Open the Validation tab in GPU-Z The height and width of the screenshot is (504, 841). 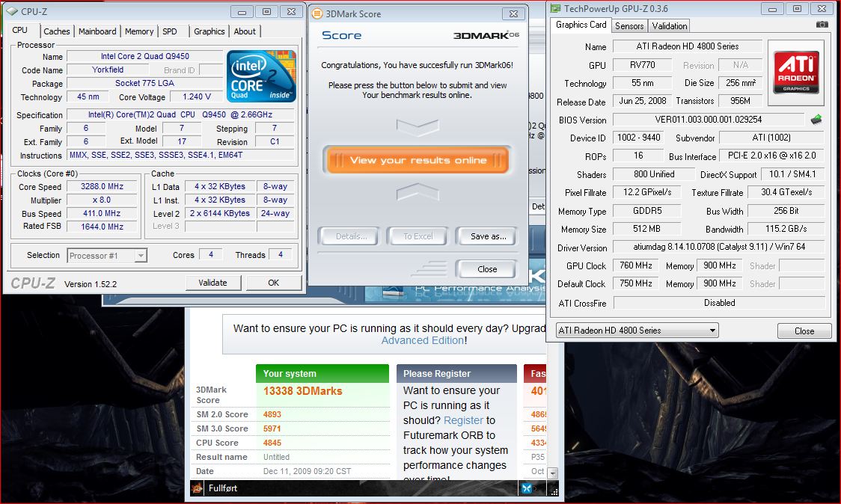pos(670,25)
